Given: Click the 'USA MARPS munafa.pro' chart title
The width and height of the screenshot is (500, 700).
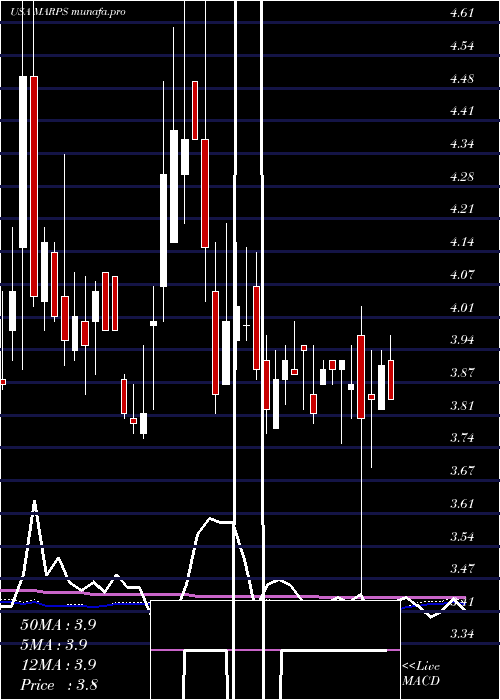Looking at the screenshot, I should (x=68, y=12).
